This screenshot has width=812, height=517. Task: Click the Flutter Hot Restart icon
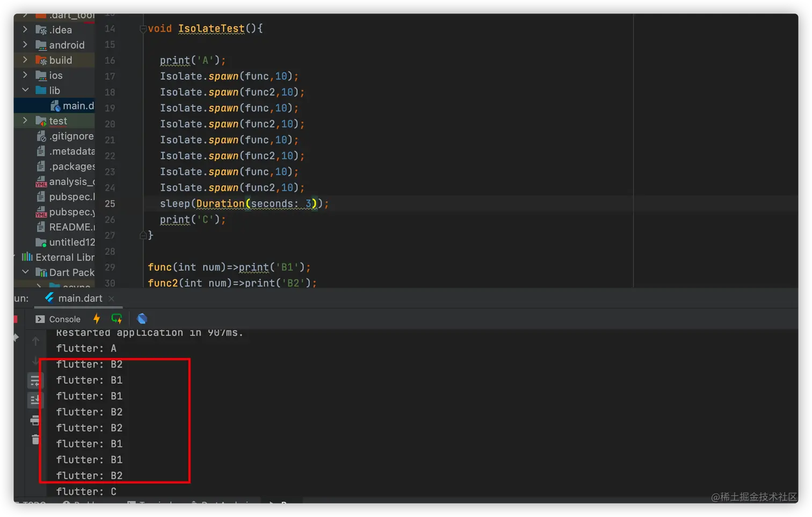[x=117, y=319]
